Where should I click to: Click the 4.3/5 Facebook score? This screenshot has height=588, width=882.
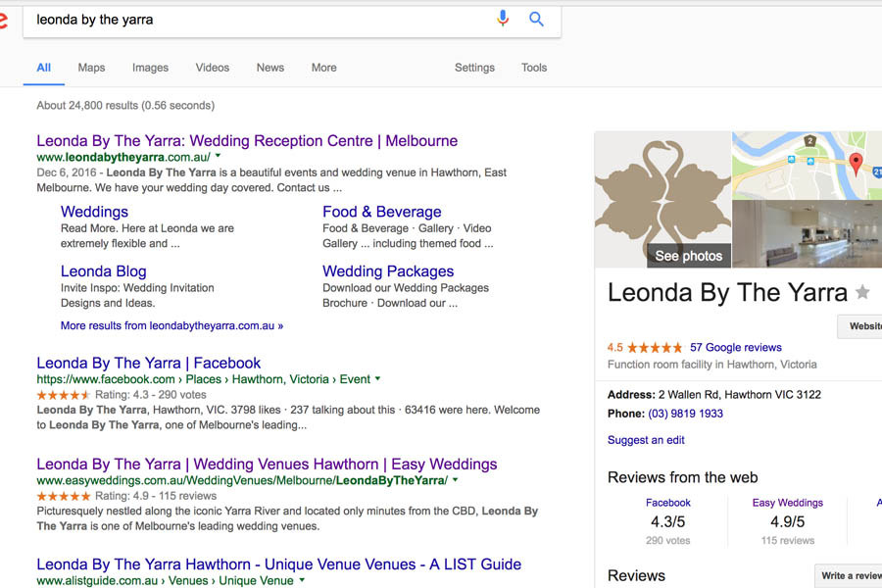(667, 521)
